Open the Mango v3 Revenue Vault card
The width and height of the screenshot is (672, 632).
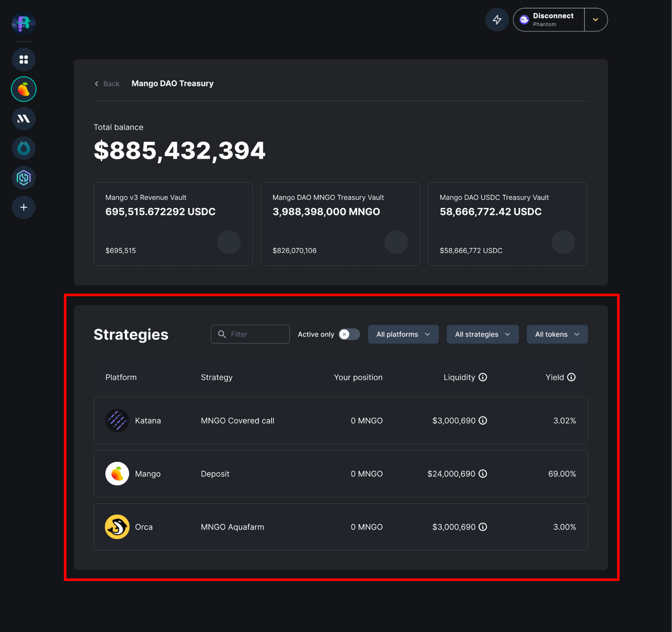pos(173,224)
